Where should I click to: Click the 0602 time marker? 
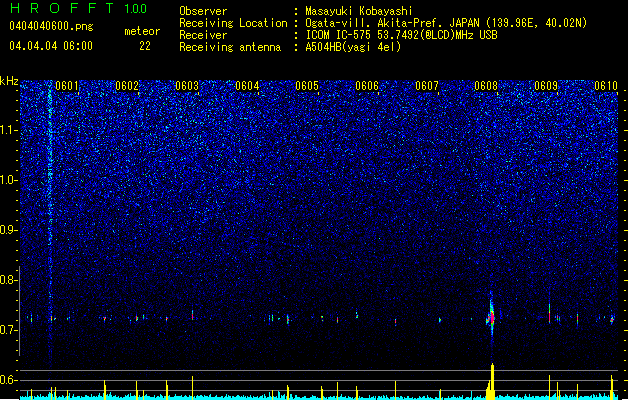tap(127, 86)
